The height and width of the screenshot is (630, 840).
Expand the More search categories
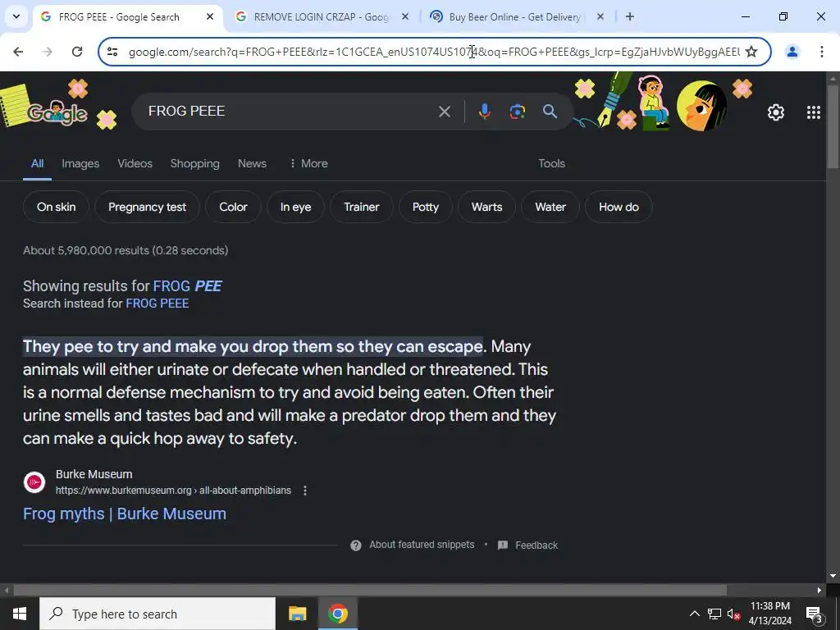coord(308,163)
